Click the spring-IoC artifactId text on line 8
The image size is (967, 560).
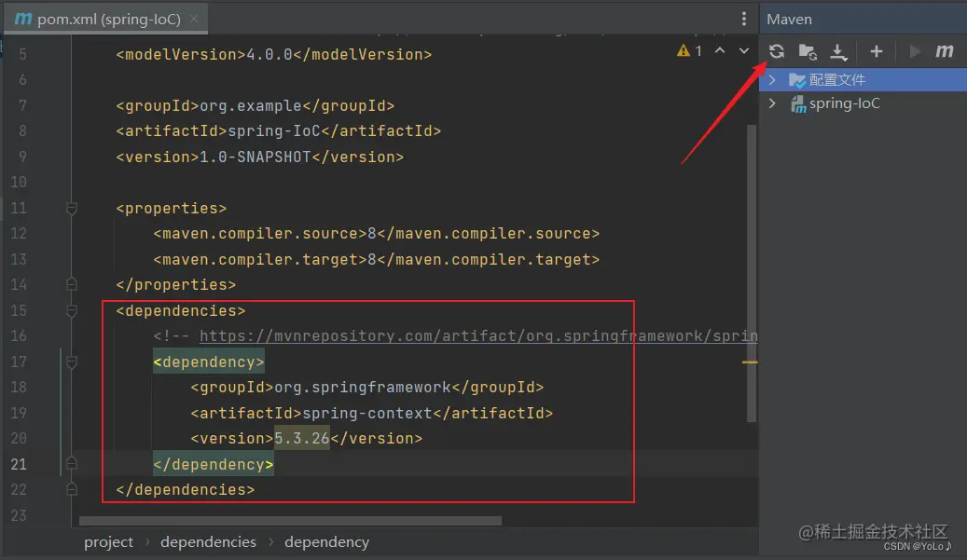click(x=274, y=131)
